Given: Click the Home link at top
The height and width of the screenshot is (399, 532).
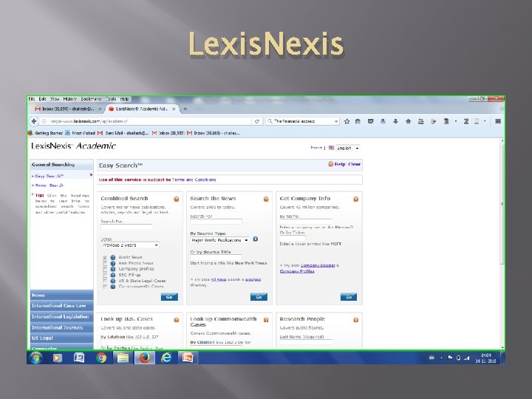Looking at the screenshot, I should [316, 148].
